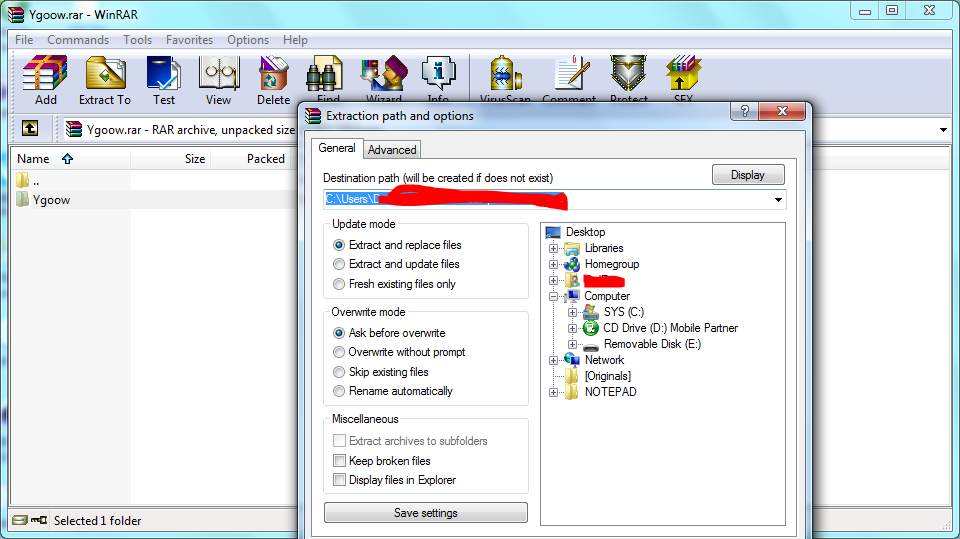Switch to the Advanced tab
Screen dimensions: 960x539
click(392, 149)
